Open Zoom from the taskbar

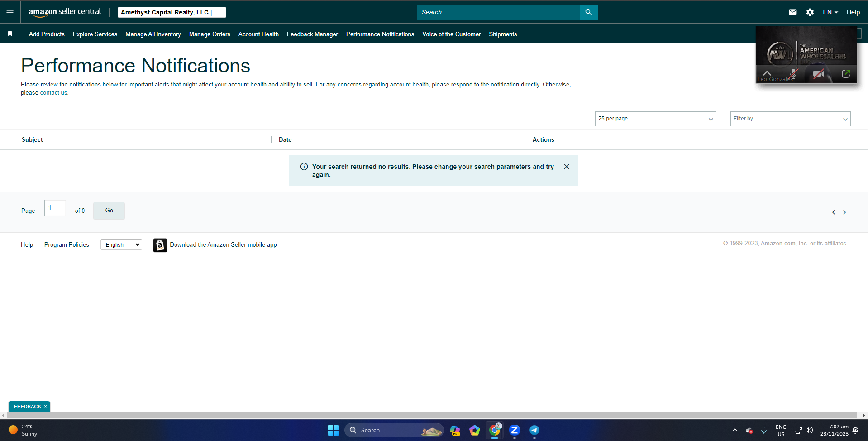515,430
